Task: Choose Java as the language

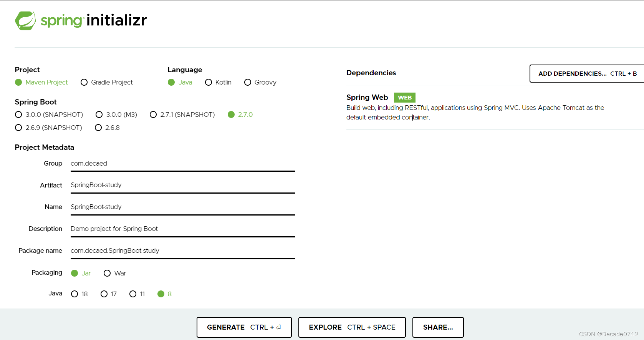Action: [180, 82]
